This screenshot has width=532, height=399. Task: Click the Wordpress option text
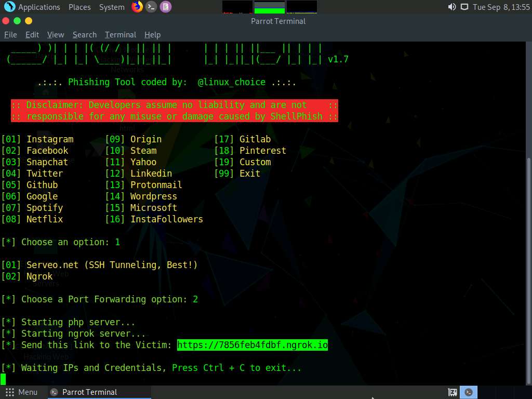tap(154, 196)
